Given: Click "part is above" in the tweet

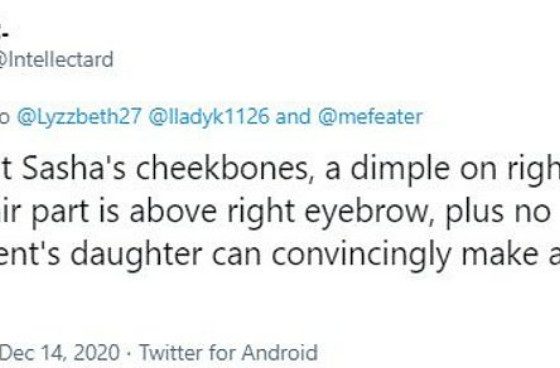Looking at the screenshot, I should click(124, 212).
